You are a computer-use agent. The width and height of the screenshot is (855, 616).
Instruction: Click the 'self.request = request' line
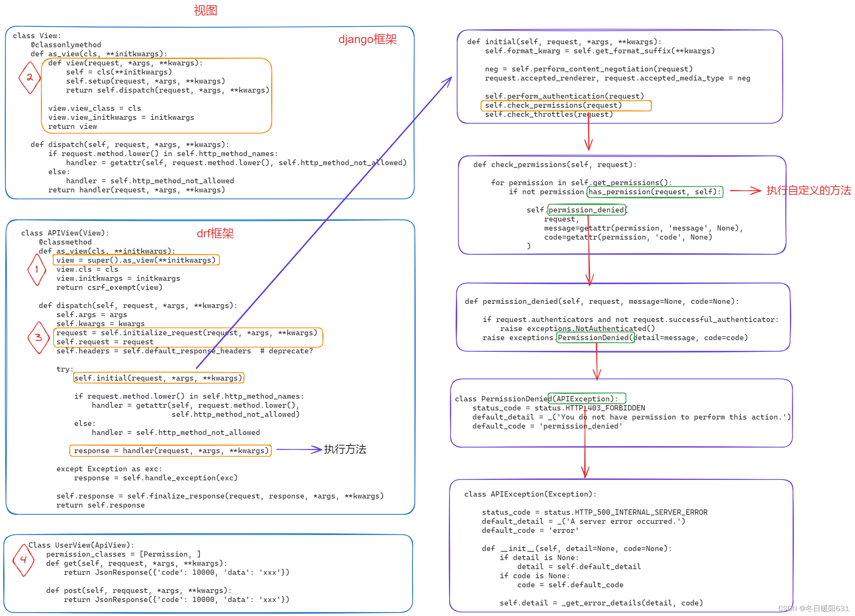[105, 342]
